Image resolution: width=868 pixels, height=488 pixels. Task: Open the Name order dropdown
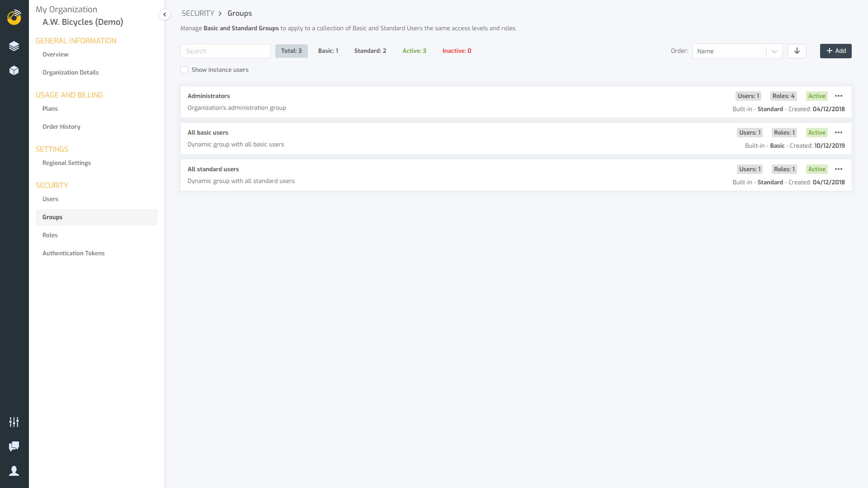737,51
